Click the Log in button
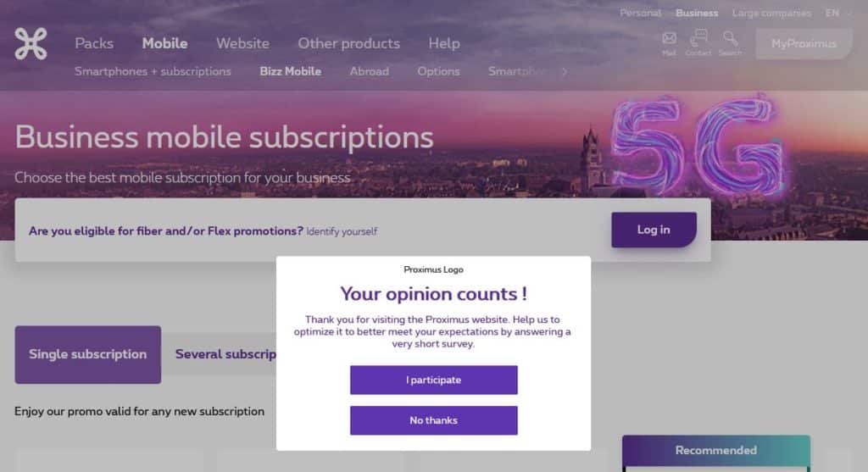The image size is (868, 472). (654, 230)
